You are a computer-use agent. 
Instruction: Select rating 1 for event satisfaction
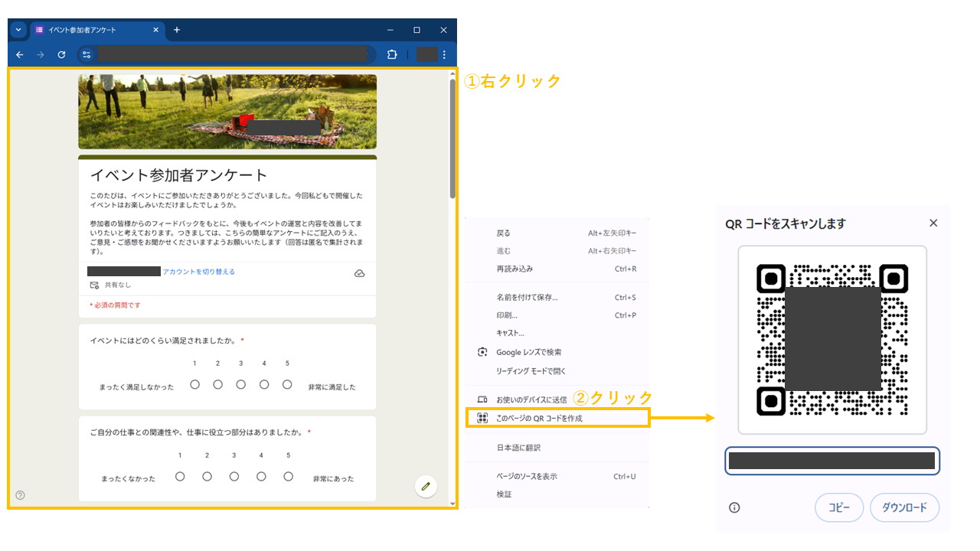(x=194, y=385)
